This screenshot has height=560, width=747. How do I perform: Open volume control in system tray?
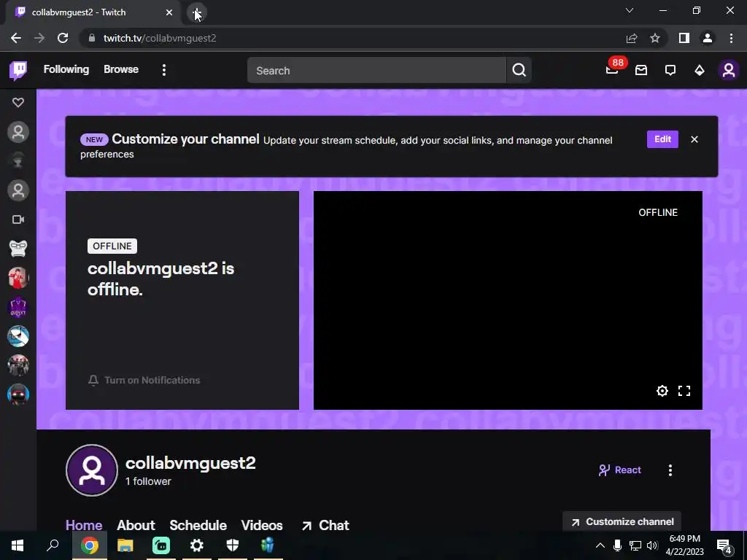pyautogui.click(x=652, y=545)
